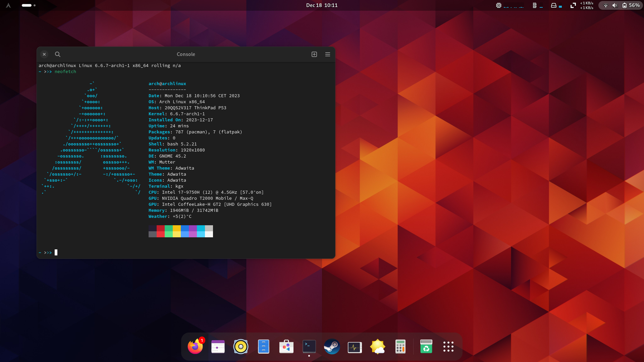Image resolution: width=644 pixels, height=362 pixels.
Task: Click the dark blue block in neofetch palette
Action: click(x=185, y=228)
